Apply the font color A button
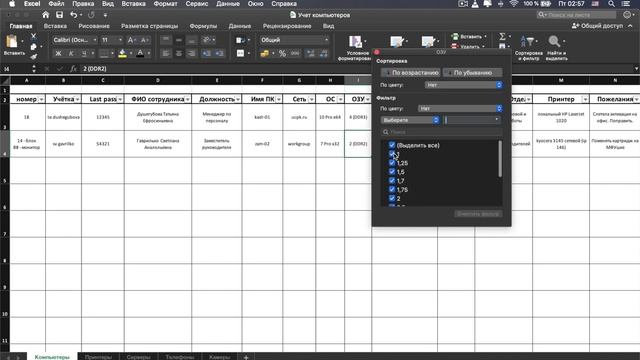 click(140, 53)
